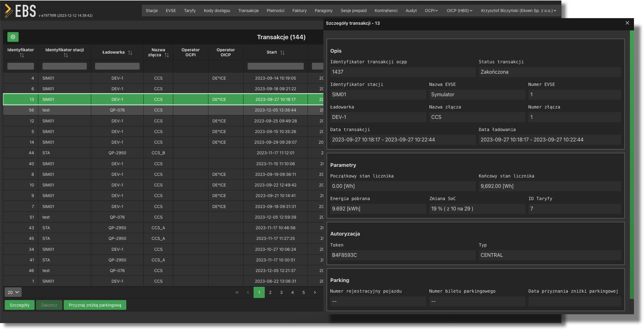Jump to first page arrows
Image resolution: width=644 pixels, height=330 pixels.
(237, 292)
